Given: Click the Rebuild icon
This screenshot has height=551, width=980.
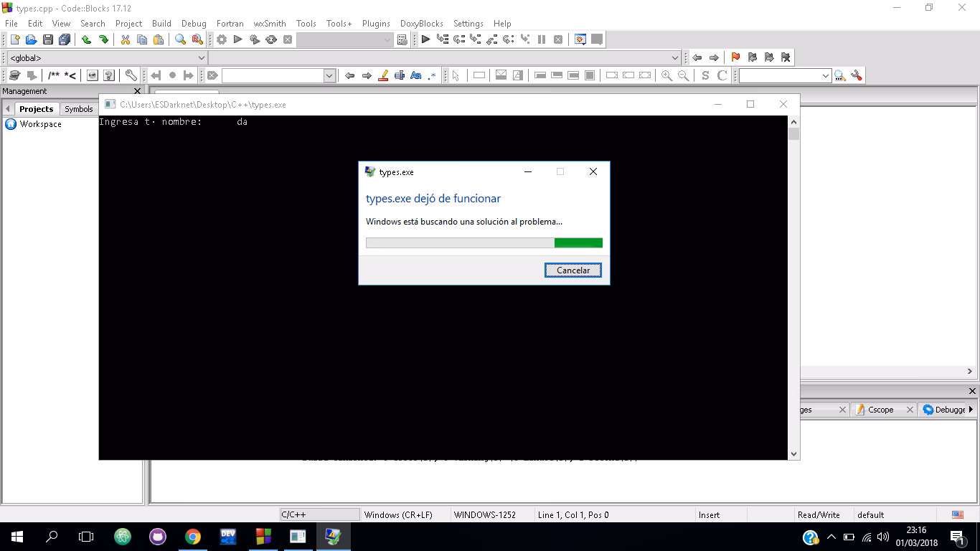Looking at the screenshot, I should tap(271, 40).
